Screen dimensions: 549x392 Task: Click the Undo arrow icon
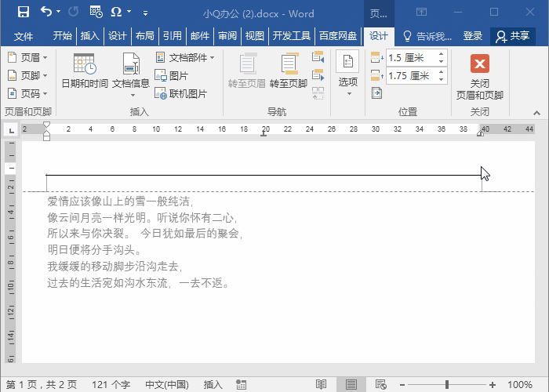[x=46, y=12]
